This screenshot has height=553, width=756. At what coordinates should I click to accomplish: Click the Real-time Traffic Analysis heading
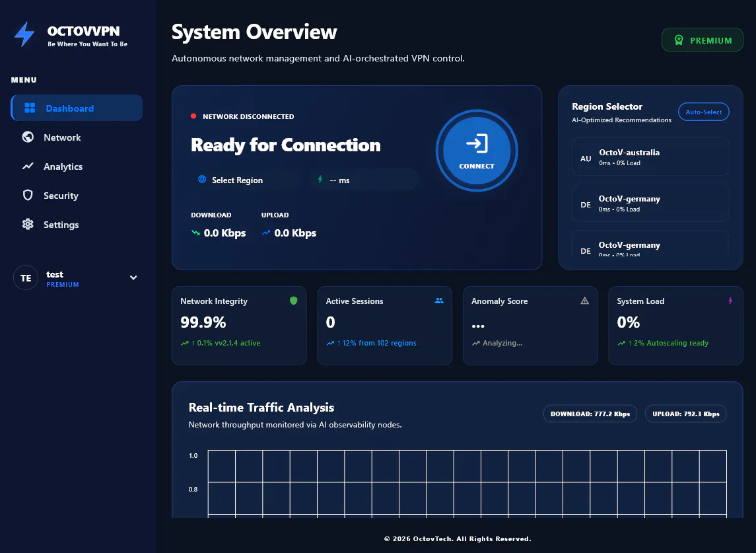click(261, 407)
